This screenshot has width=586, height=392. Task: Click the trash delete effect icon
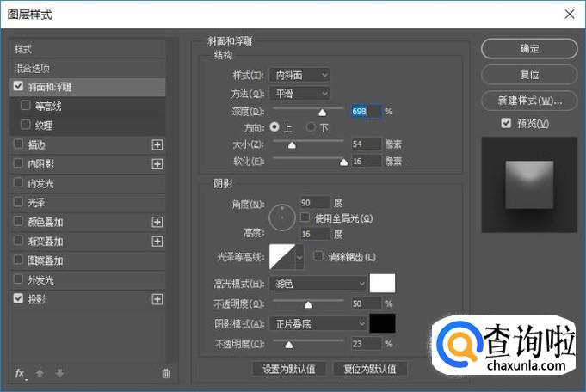coord(166,373)
